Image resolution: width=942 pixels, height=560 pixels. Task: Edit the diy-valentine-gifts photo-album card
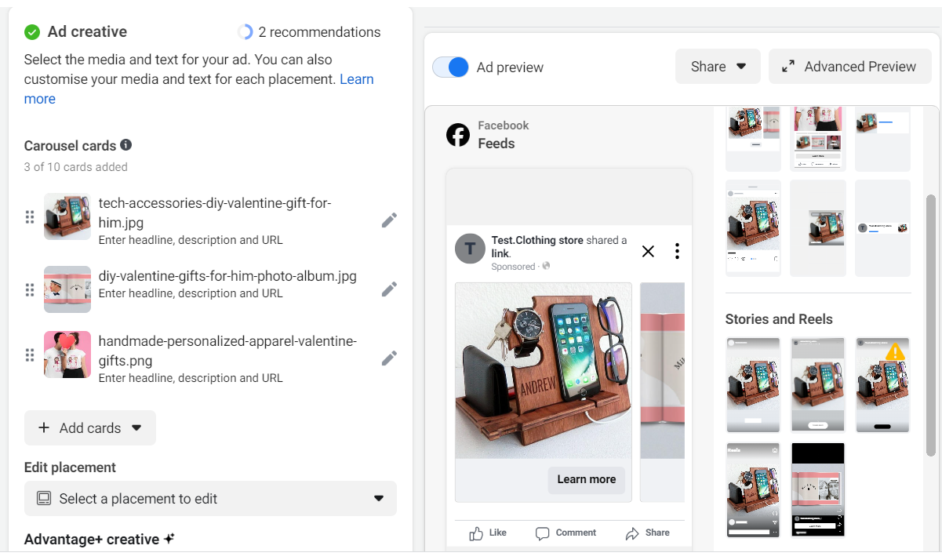(389, 289)
